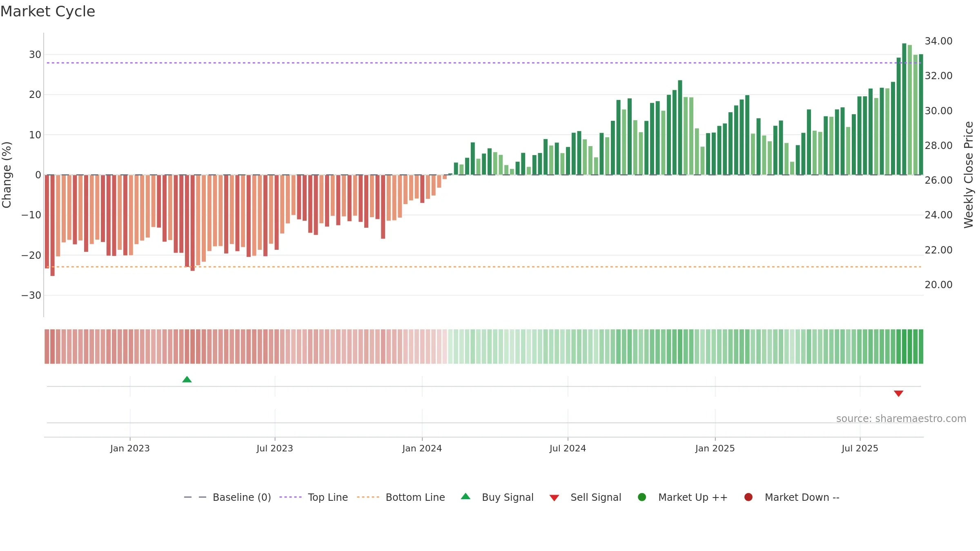This screenshot has width=980, height=551.
Task: Click the green Buy Signal triangle marker
Action: [187, 379]
